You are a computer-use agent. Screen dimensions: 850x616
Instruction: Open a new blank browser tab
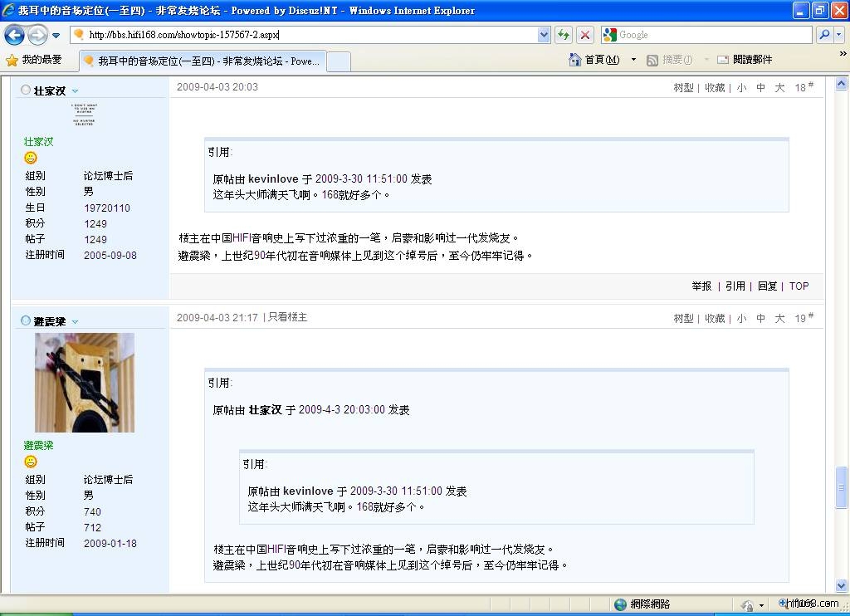(338, 61)
